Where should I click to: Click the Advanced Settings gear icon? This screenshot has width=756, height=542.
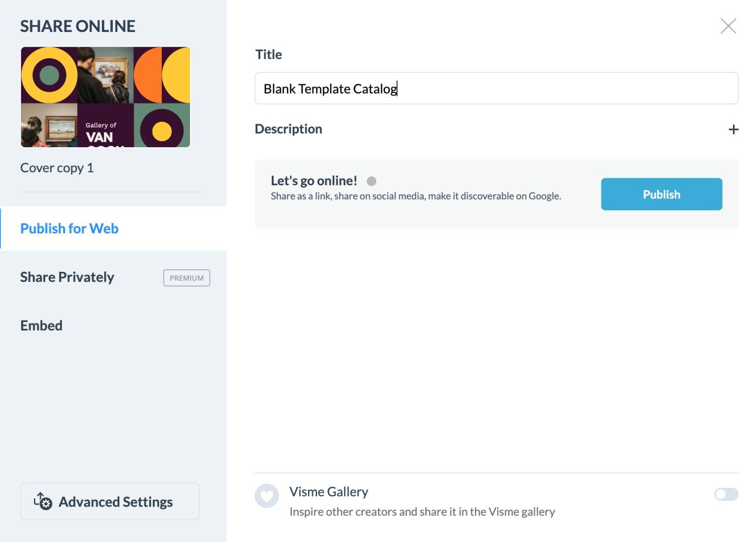click(42, 502)
